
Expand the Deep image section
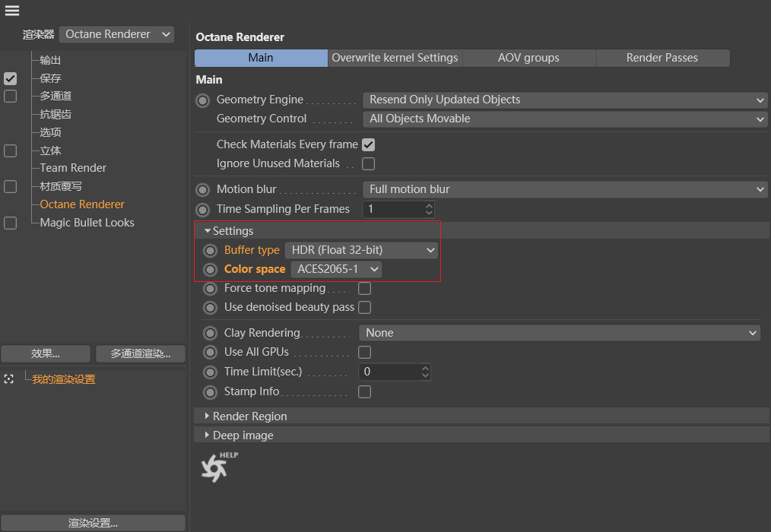[207, 435]
